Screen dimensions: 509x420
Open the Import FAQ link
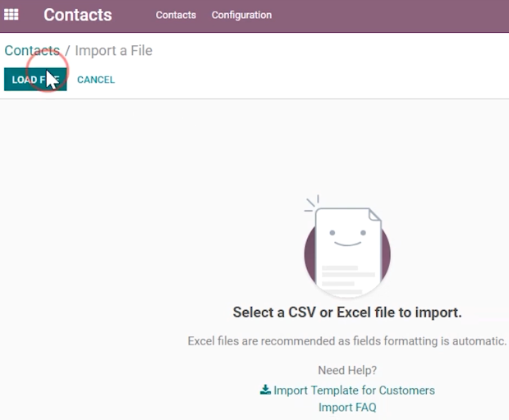pyautogui.click(x=347, y=408)
